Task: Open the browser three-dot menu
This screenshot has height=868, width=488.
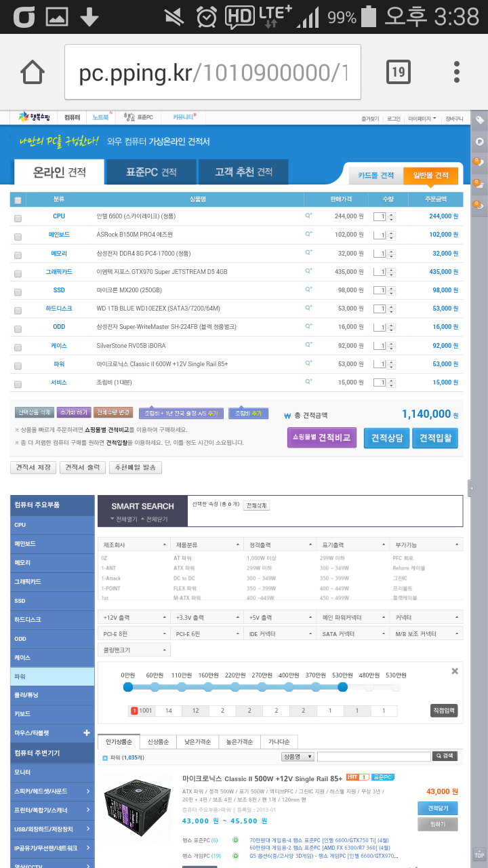Action: (457, 72)
